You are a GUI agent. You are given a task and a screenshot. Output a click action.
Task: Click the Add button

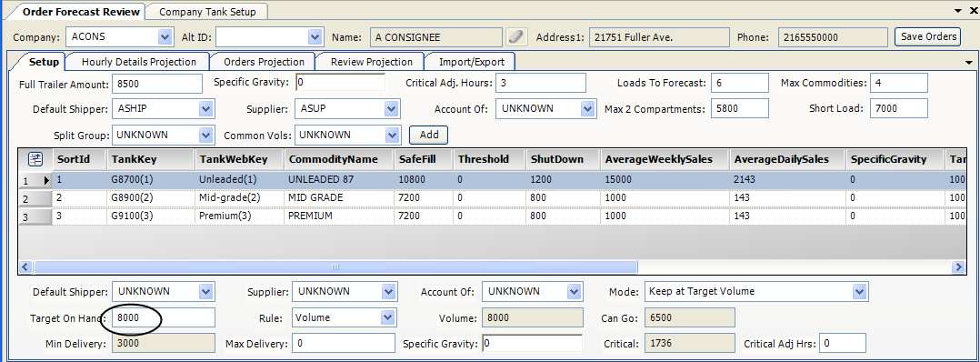[x=429, y=135]
